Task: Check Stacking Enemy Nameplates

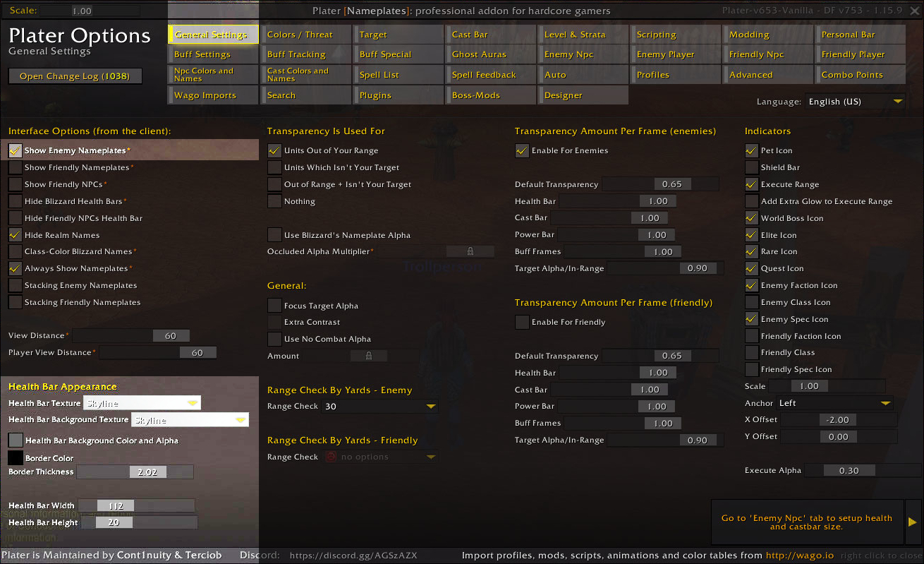Action: (16, 285)
